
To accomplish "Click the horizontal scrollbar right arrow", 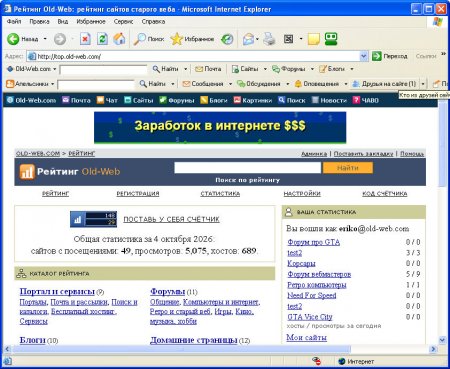I will tap(433, 349).
